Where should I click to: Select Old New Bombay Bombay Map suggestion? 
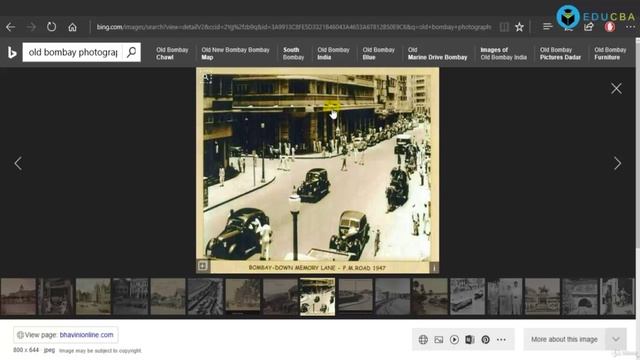[236, 53]
